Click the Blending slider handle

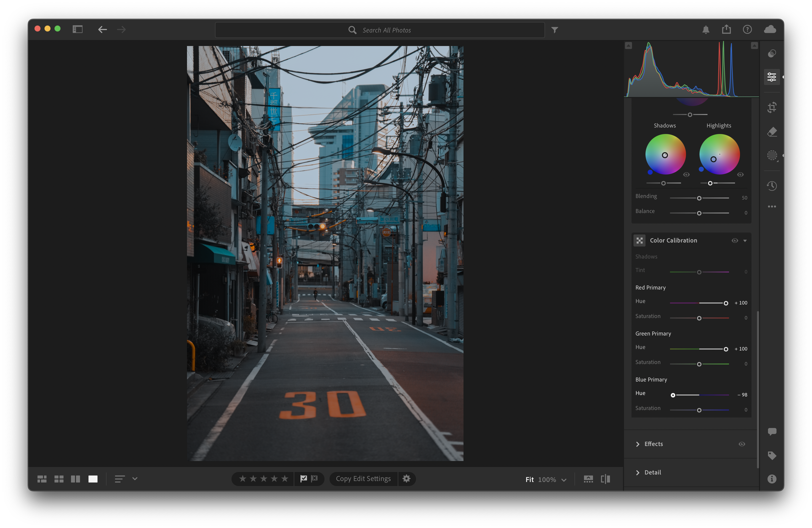(699, 198)
